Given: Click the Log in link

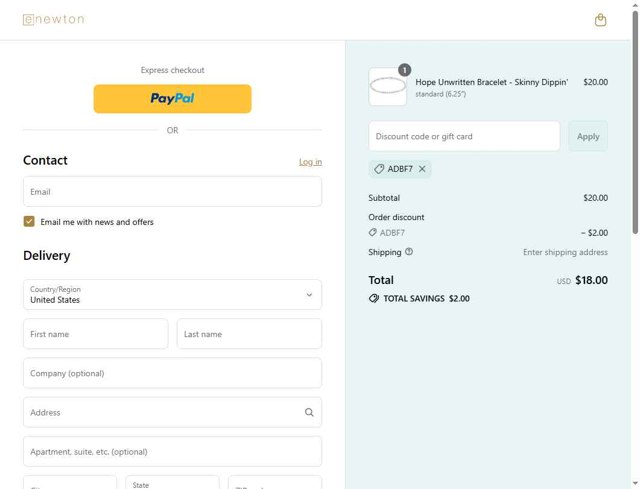Looking at the screenshot, I should (x=310, y=162).
